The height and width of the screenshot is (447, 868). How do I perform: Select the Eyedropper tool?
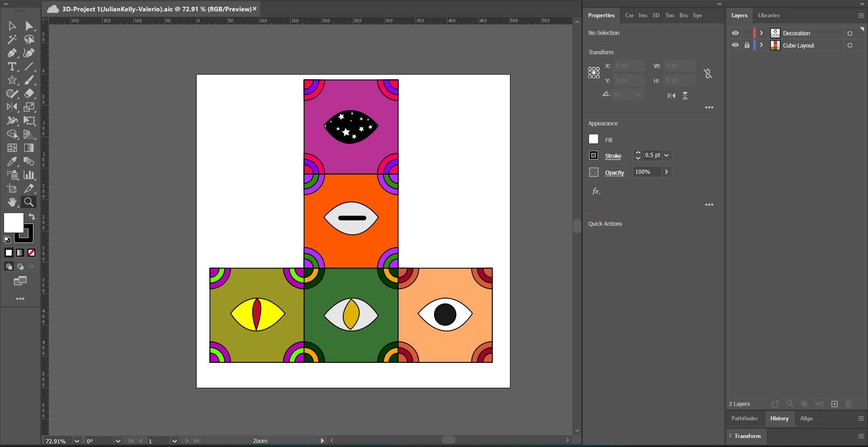pyautogui.click(x=12, y=162)
